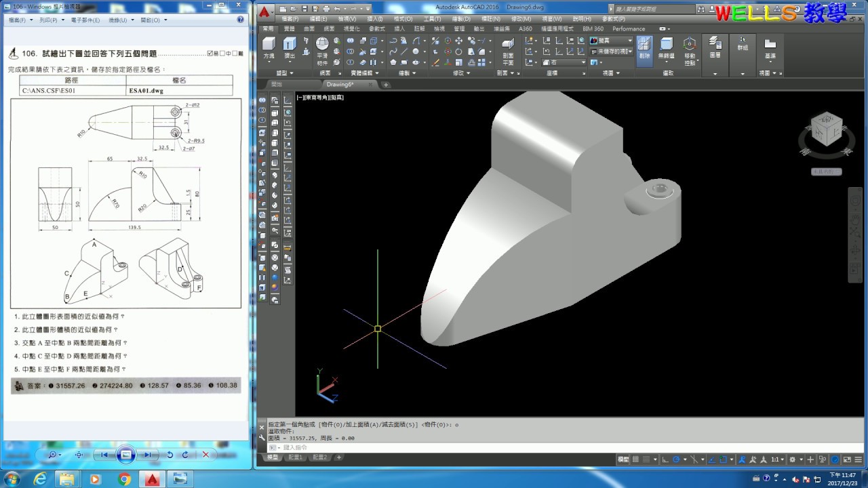
Task: Open the visual style dropdown (擬真)
Action: [x=611, y=41]
